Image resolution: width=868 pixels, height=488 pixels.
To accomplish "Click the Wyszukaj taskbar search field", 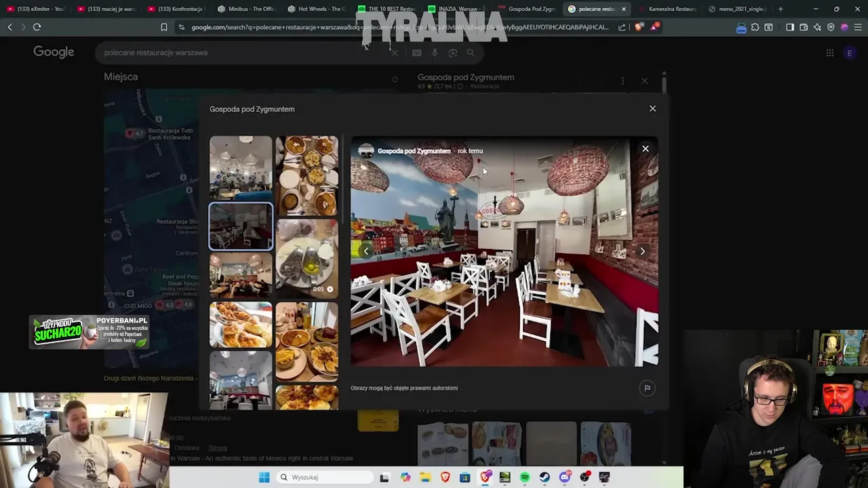I will tap(325, 477).
